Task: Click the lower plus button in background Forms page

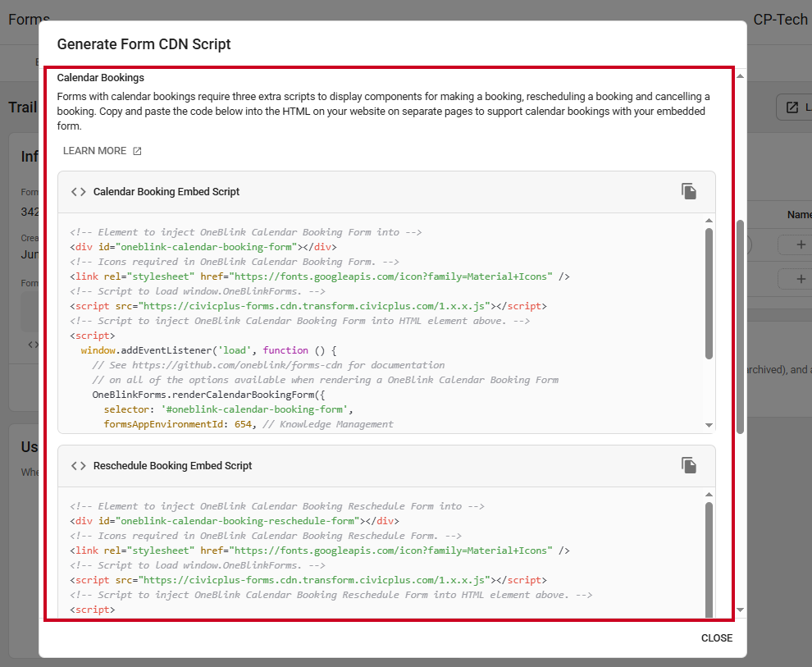Action: click(x=800, y=279)
